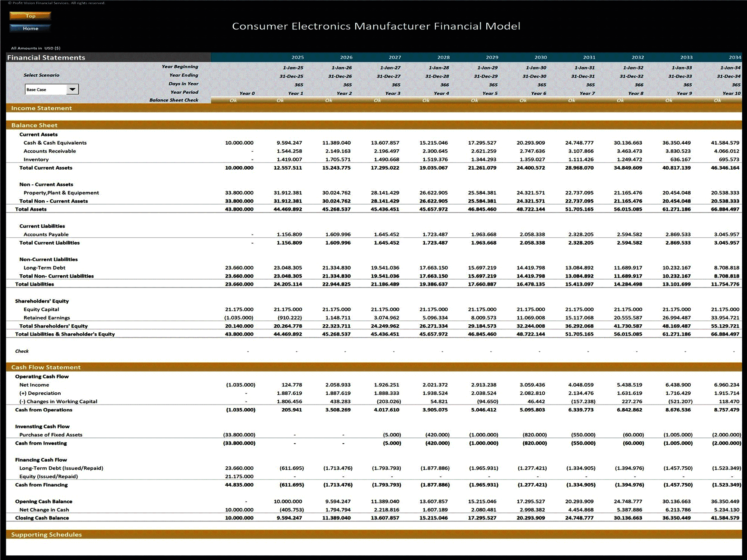Select the Retained Earnings row label
This screenshot has height=560, width=747.
click(x=47, y=317)
